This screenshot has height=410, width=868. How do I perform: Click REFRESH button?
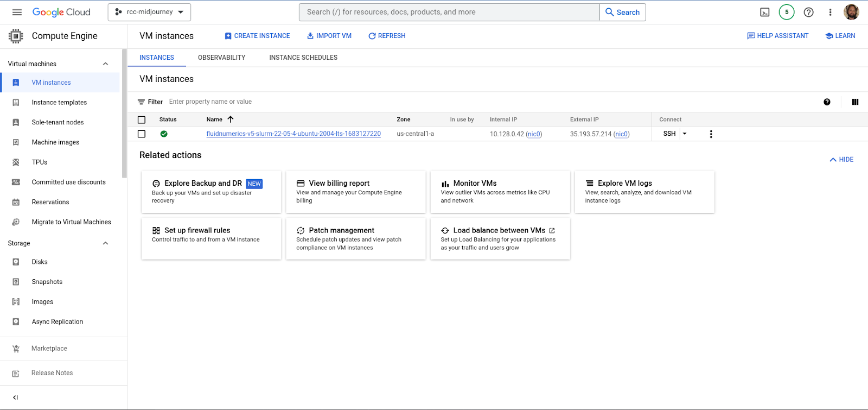(387, 36)
